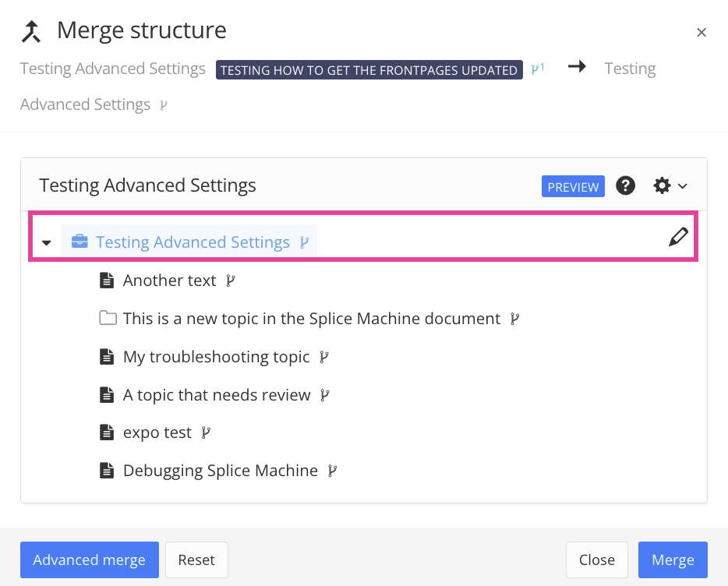
Task: Click the blue Merge button
Action: point(672,560)
